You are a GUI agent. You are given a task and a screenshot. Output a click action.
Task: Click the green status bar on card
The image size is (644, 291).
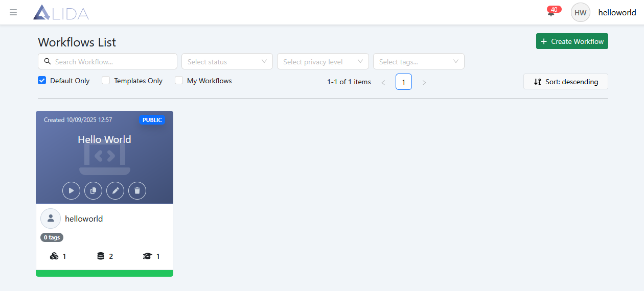104,273
